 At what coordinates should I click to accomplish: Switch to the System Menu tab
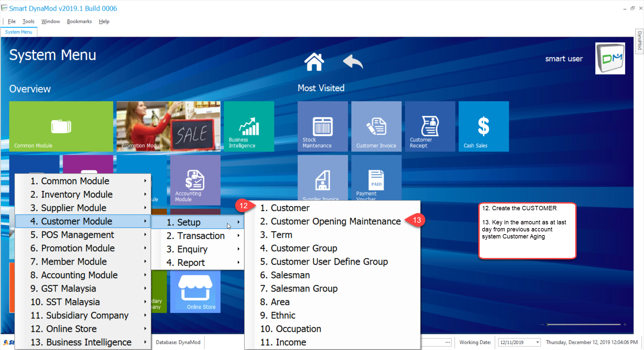[x=19, y=32]
